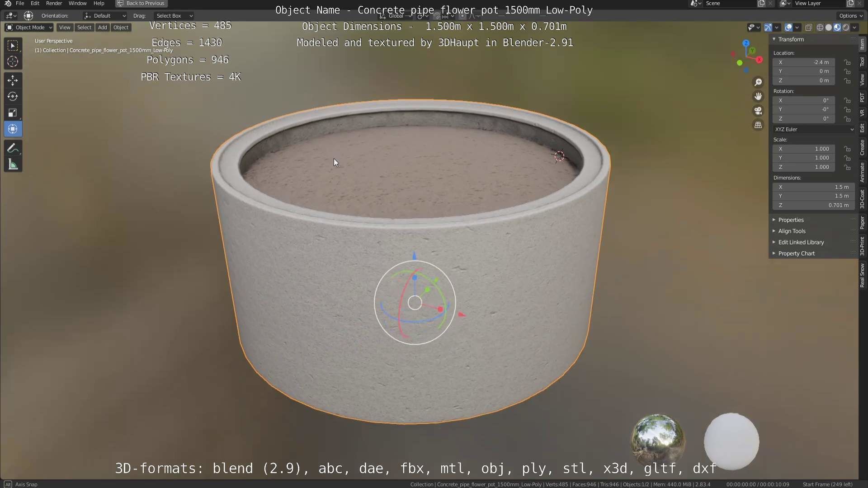The image size is (868, 488).
Task: Open object types visibility dropdown
Action: [x=754, y=28]
